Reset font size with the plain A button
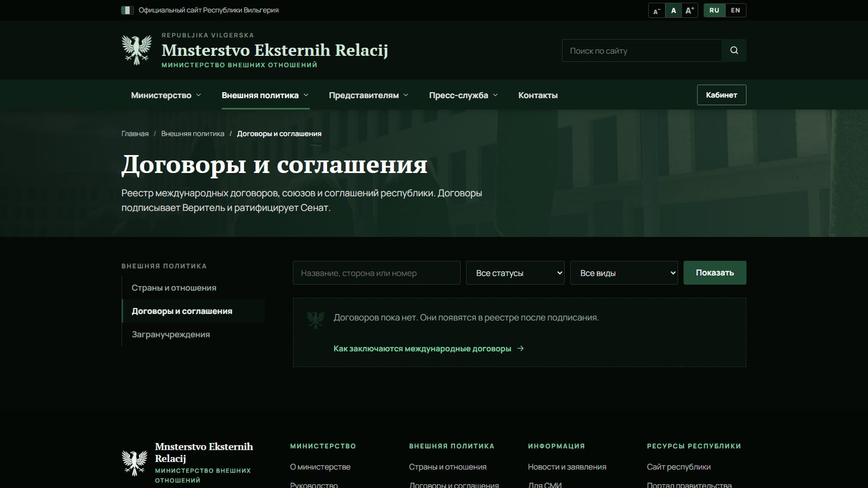 click(x=673, y=10)
